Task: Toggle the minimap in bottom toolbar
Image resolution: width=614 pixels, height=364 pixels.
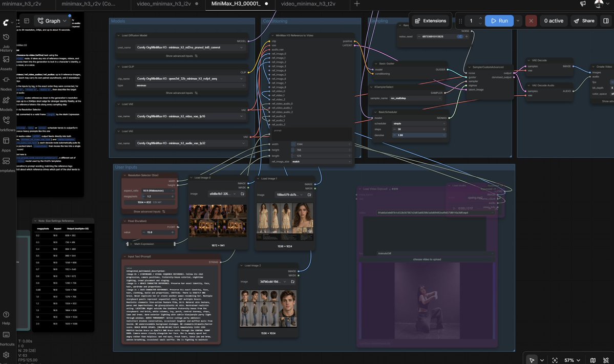Action: tap(593, 360)
